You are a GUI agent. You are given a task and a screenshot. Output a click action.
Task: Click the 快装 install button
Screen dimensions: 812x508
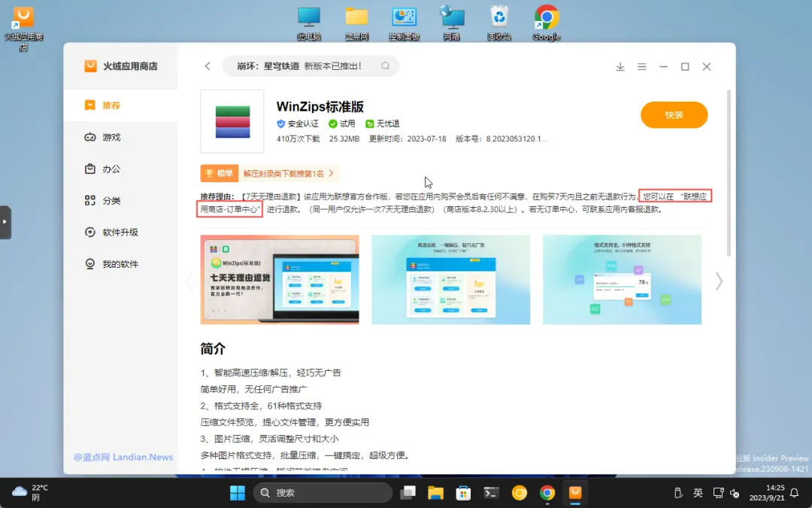coord(674,115)
